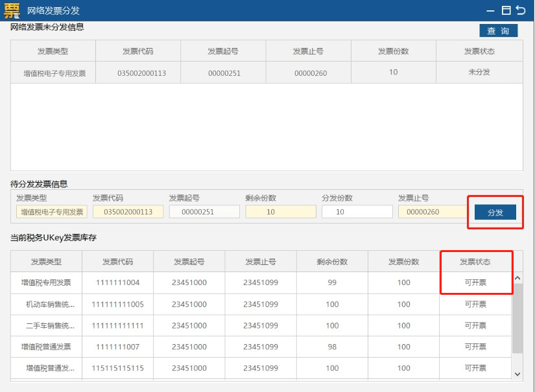The width and height of the screenshot is (535, 392).
Task: Click the inventory table scroll-up arrow
Action: point(517,278)
